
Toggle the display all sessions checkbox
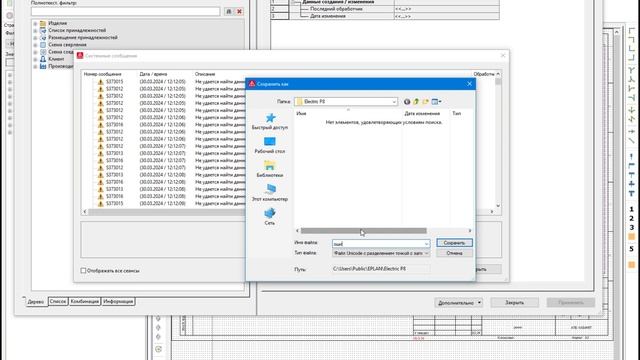click(83, 271)
